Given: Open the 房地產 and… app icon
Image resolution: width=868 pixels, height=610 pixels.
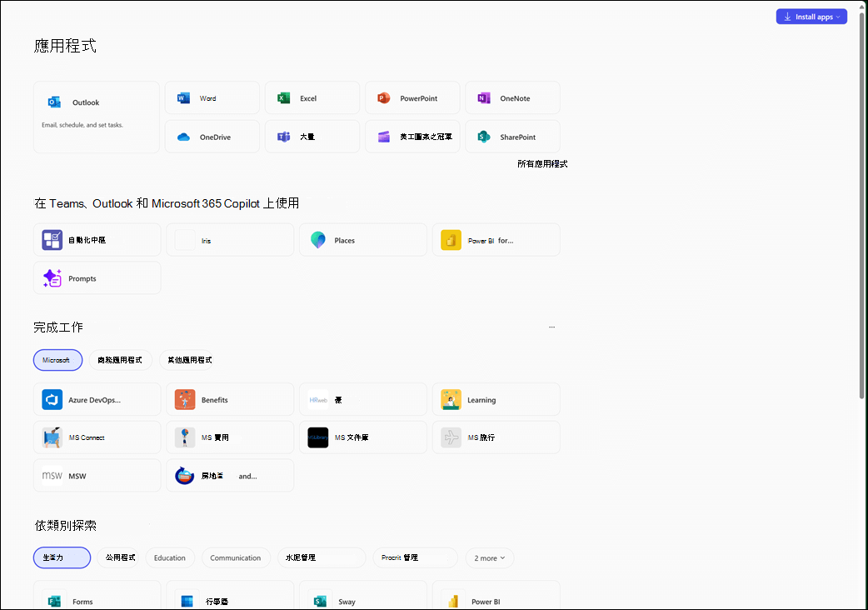Looking at the screenshot, I should pos(185,476).
